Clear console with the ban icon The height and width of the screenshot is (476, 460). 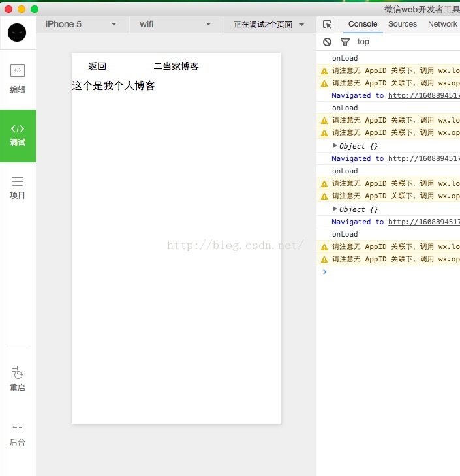tap(328, 42)
